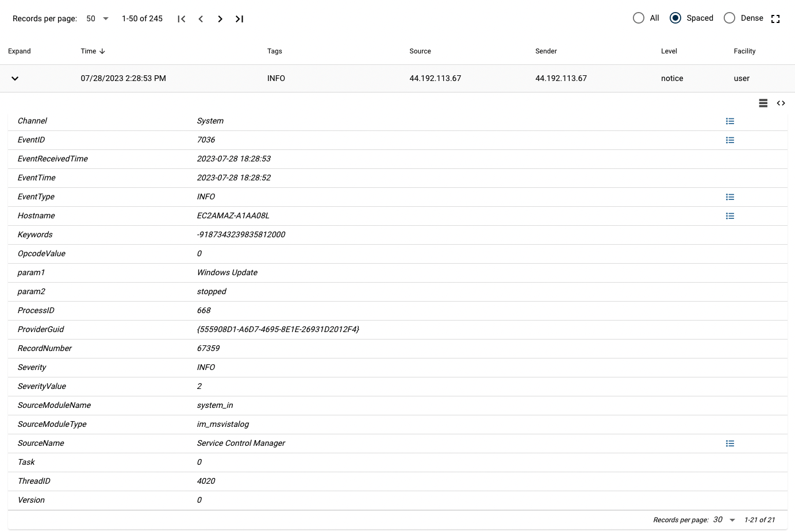Click the Severity field label

[x=32, y=367]
